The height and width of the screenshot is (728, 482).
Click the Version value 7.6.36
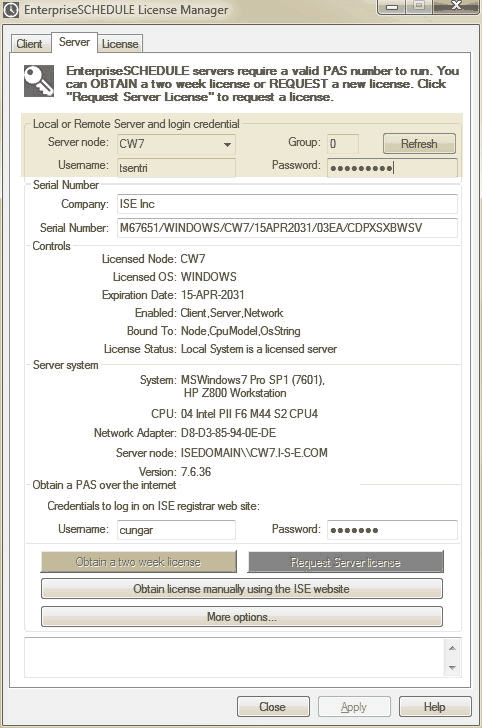pyautogui.click(x=196, y=472)
